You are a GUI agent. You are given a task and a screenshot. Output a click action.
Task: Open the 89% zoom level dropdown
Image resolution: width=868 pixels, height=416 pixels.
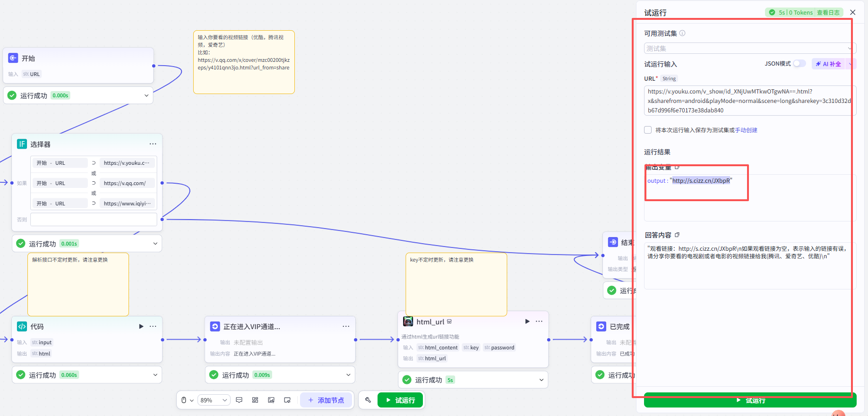click(x=214, y=400)
